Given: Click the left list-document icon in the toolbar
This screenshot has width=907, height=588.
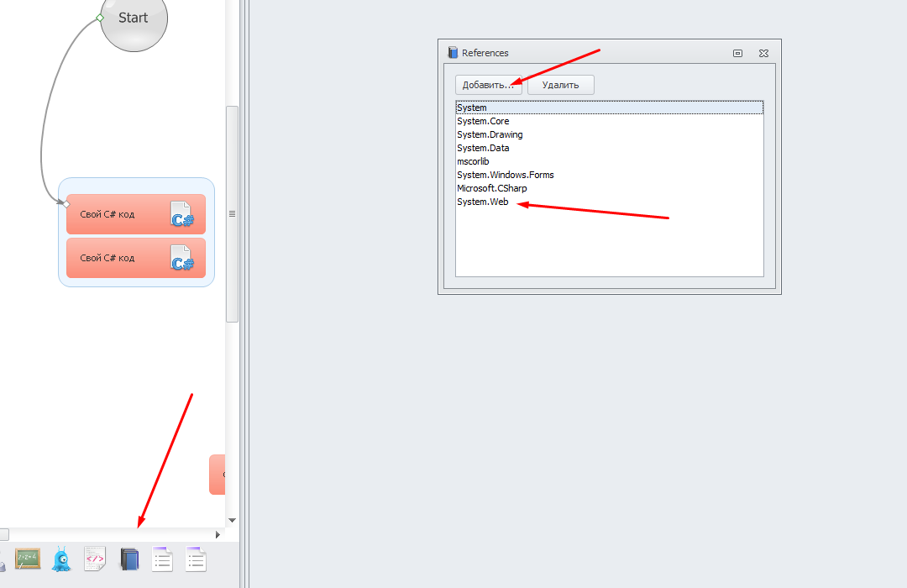Looking at the screenshot, I should pyautogui.click(x=163, y=559).
